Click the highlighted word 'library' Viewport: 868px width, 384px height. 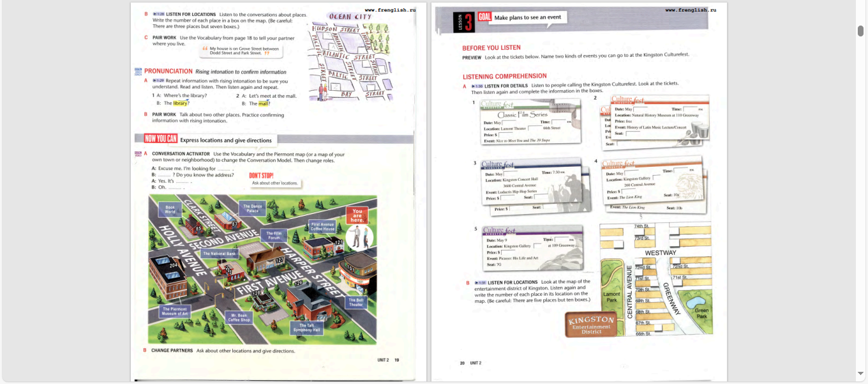[181, 103]
